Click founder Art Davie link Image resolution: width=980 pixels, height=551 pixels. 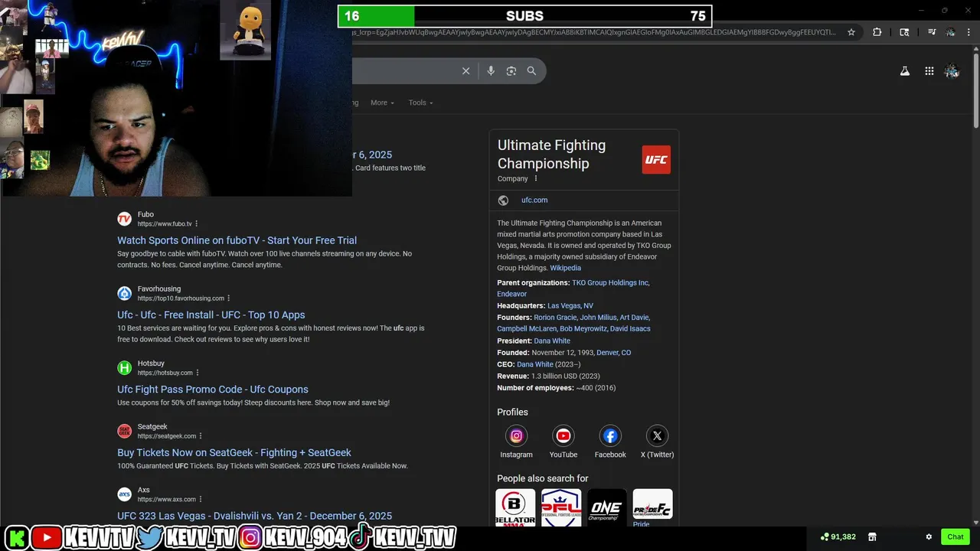click(635, 318)
